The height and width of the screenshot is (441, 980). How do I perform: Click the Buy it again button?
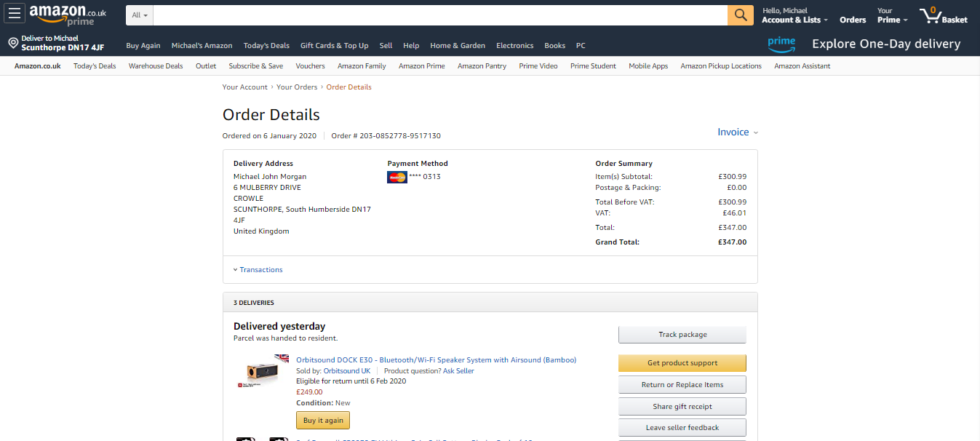click(323, 421)
